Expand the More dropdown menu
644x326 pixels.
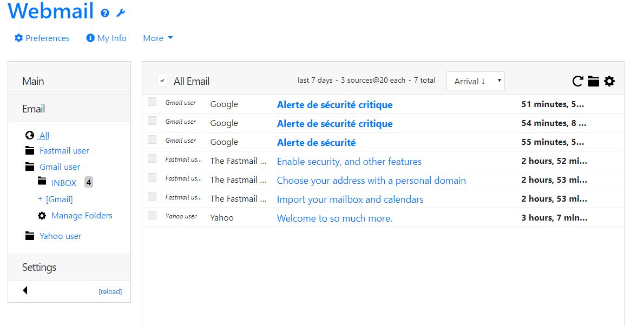[x=157, y=38]
